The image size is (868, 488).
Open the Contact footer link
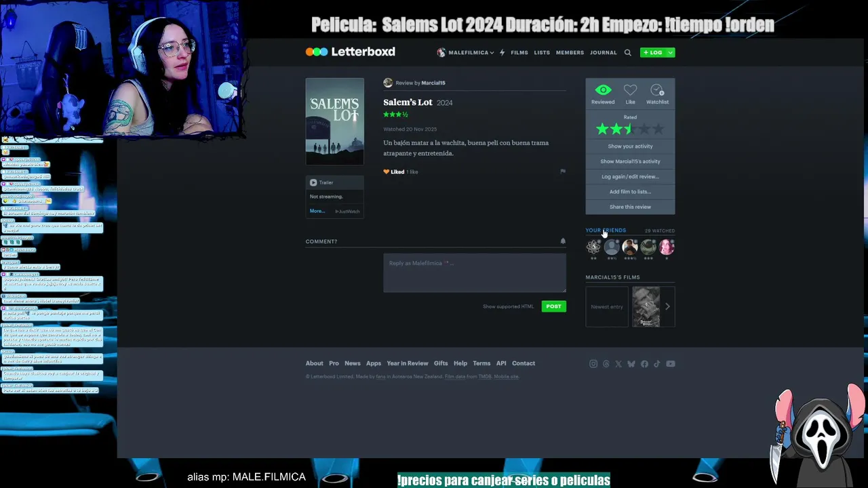(x=524, y=363)
